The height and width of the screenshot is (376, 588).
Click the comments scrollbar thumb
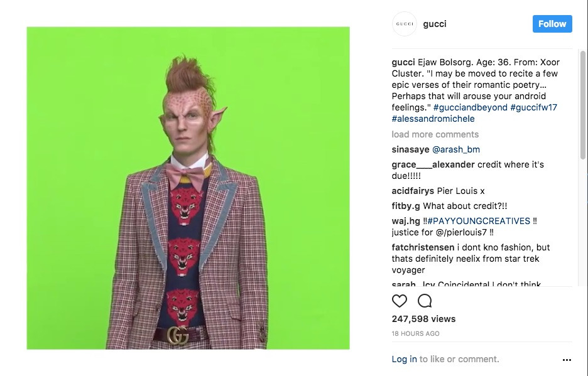click(x=583, y=105)
